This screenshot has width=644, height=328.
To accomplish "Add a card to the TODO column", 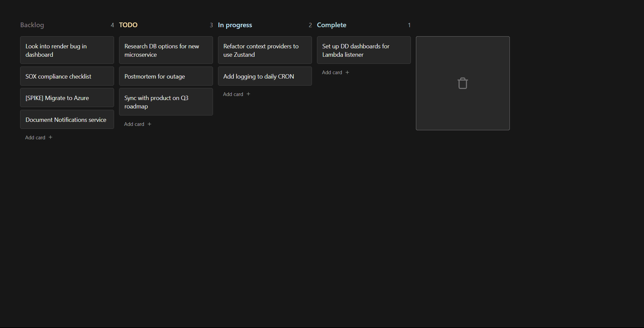I will point(134,124).
